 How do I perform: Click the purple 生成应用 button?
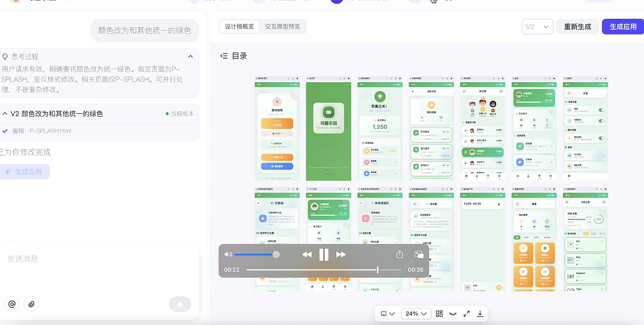(622, 26)
